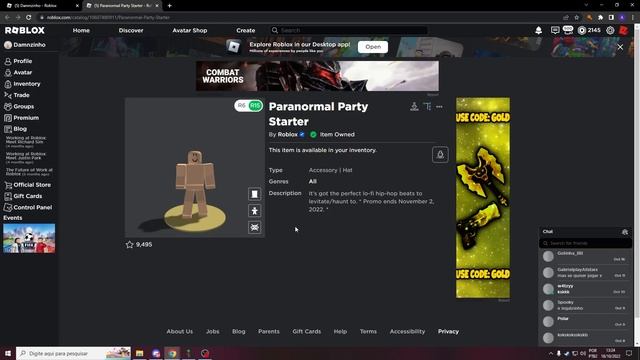Click the Roblox creator link
Image resolution: width=640 pixels, height=360 pixels.
287,134
